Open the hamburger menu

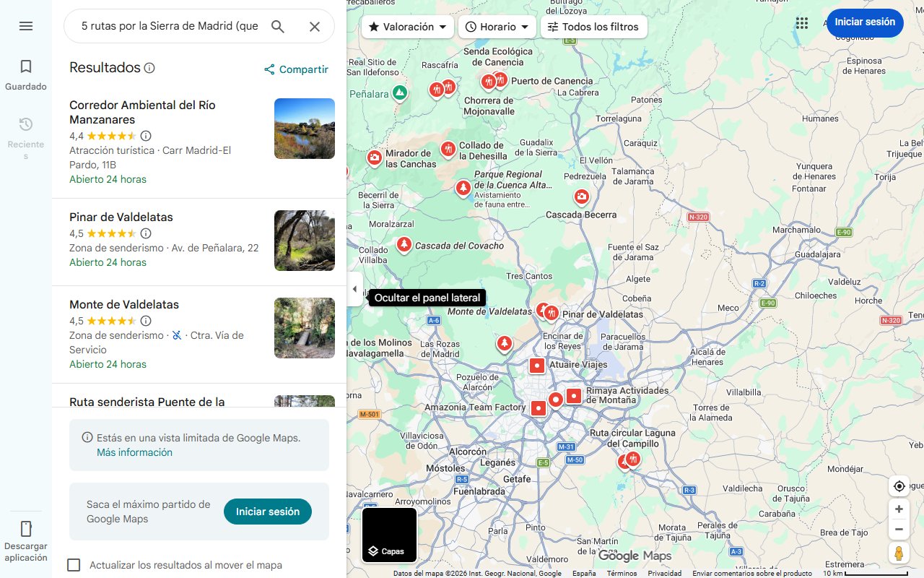tap(26, 26)
